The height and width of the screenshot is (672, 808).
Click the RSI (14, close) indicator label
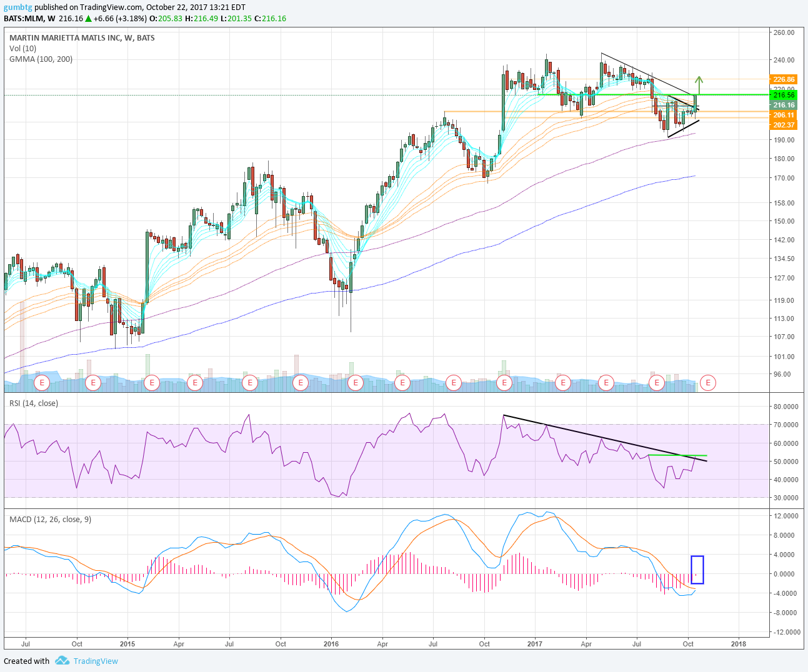pyautogui.click(x=34, y=403)
